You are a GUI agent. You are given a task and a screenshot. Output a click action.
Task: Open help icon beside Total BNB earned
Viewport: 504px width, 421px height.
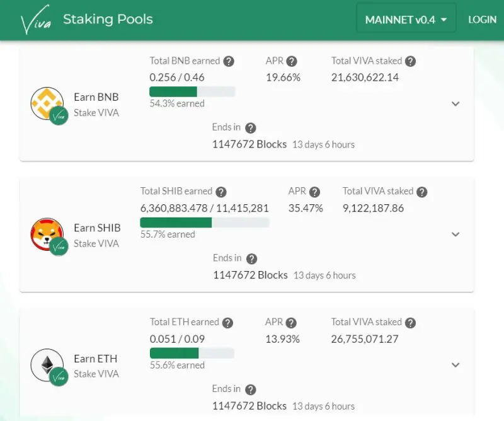tap(229, 61)
